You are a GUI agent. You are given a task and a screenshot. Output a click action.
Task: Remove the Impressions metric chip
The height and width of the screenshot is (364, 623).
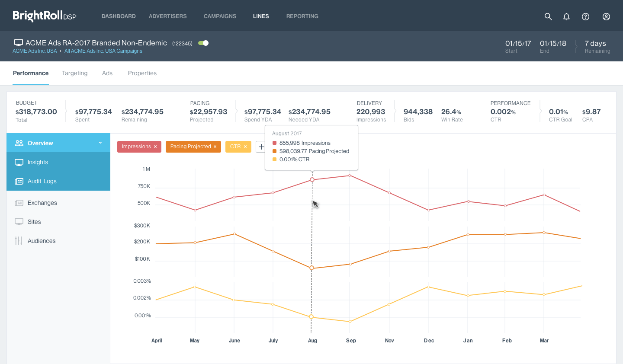coord(155,147)
